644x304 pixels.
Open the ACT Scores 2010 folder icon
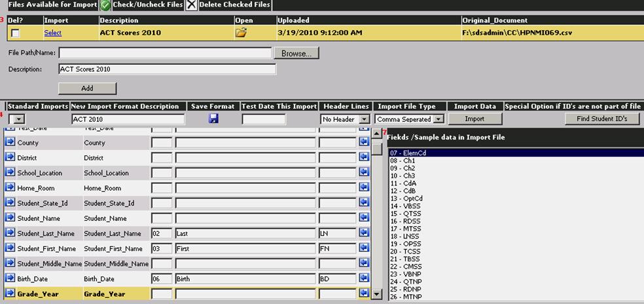(241, 33)
